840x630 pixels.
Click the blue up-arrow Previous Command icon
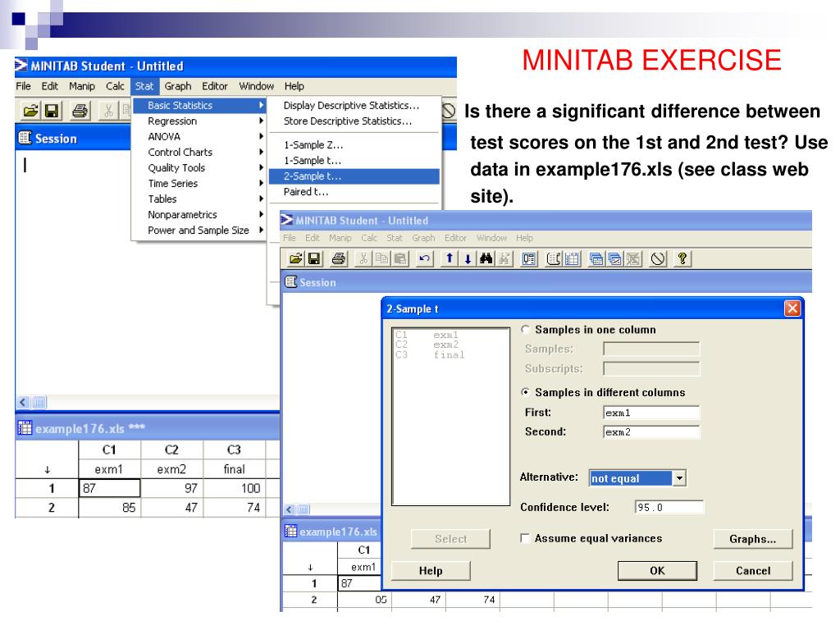(450, 259)
